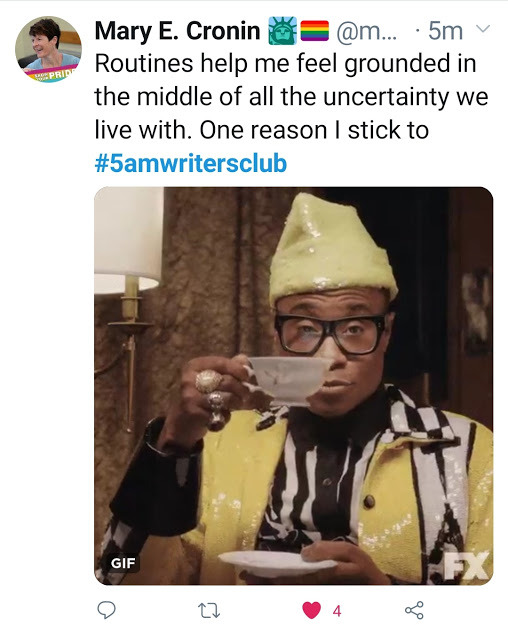Open Mary E. Cronin's profile picture
Viewport: 508px width, 625px height.
click(49, 49)
